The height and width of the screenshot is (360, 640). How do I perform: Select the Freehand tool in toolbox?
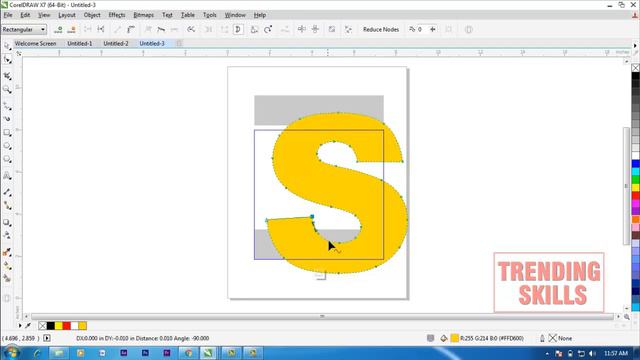7,106
